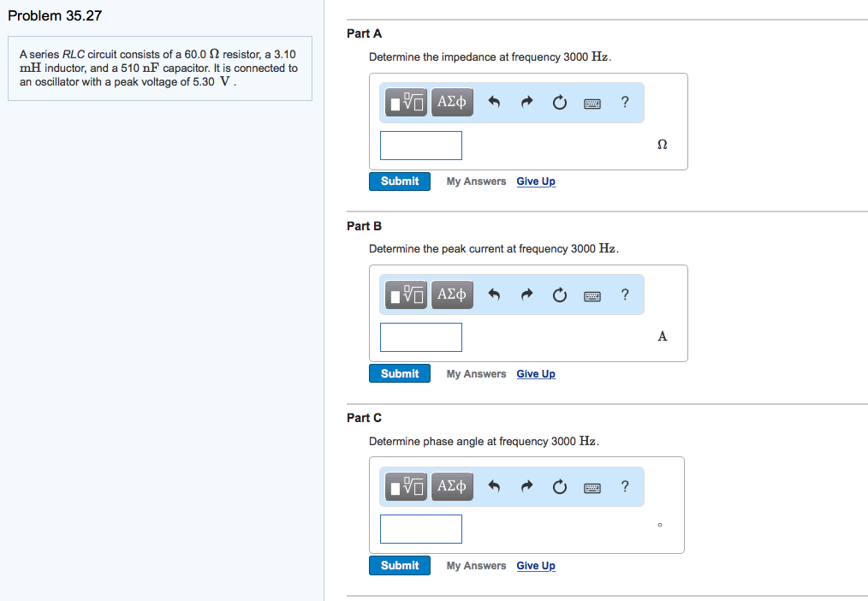Open Greek symbols palette in Part A
The width and height of the screenshot is (868, 601).
[451, 103]
